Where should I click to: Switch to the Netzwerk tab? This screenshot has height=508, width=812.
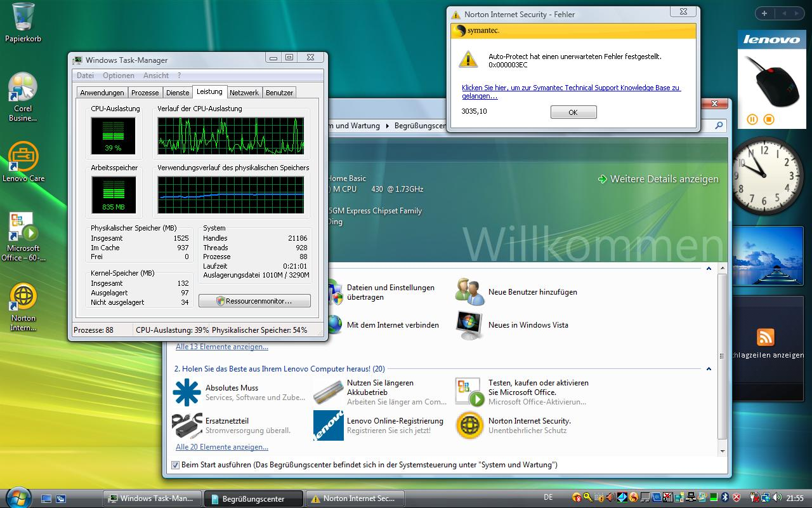point(244,93)
